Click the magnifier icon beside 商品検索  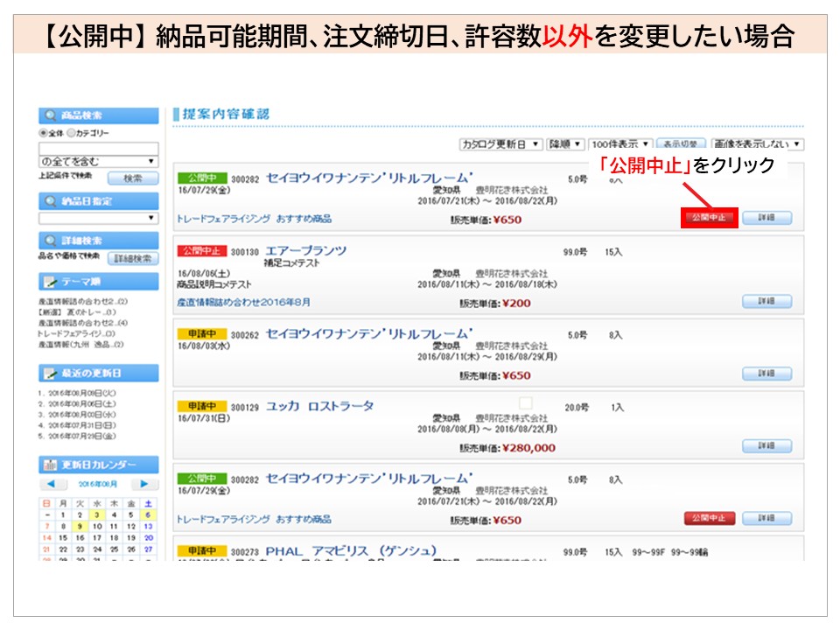(x=51, y=115)
